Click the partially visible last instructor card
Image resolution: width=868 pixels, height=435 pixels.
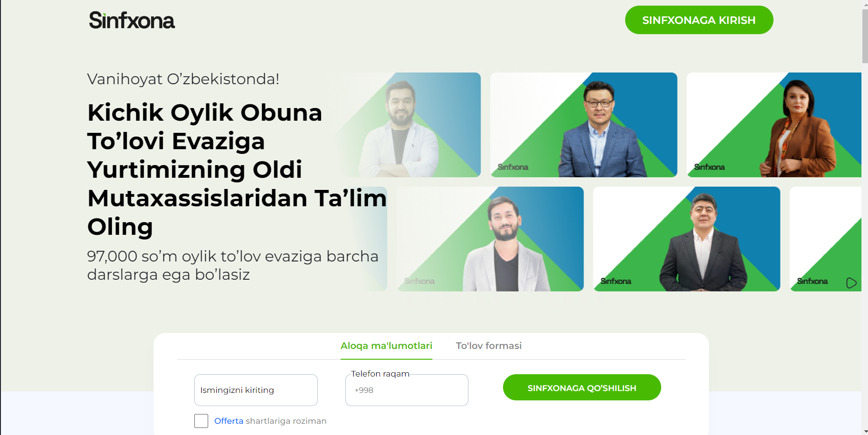click(x=825, y=239)
